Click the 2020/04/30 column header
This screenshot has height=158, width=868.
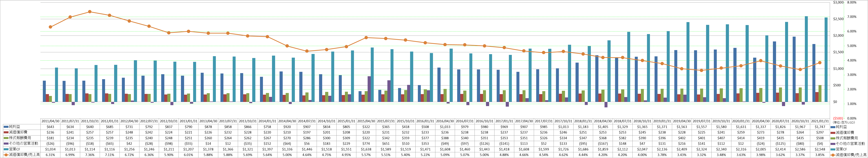(x=761, y=121)
